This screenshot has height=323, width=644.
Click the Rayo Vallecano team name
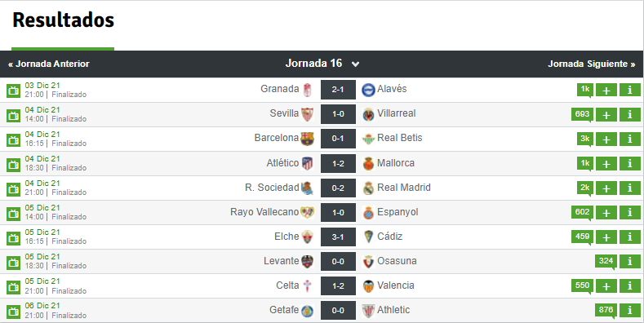[x=264, y=212]
